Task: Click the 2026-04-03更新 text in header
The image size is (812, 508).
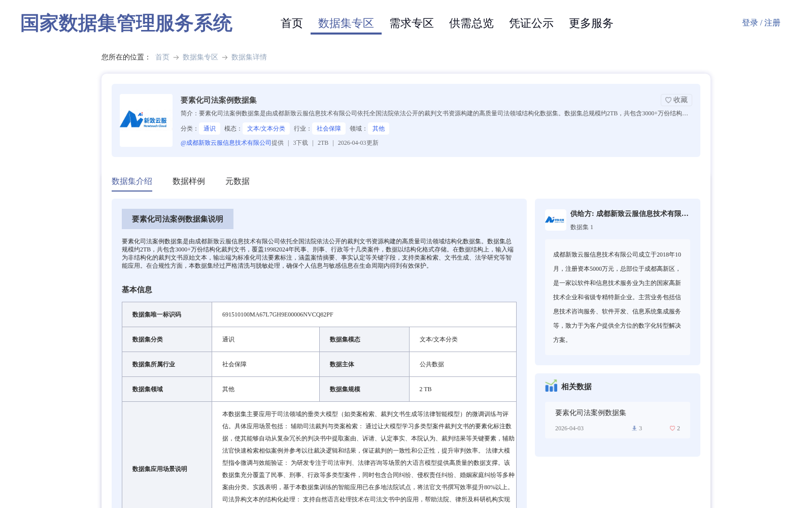Action: point(358,143)
